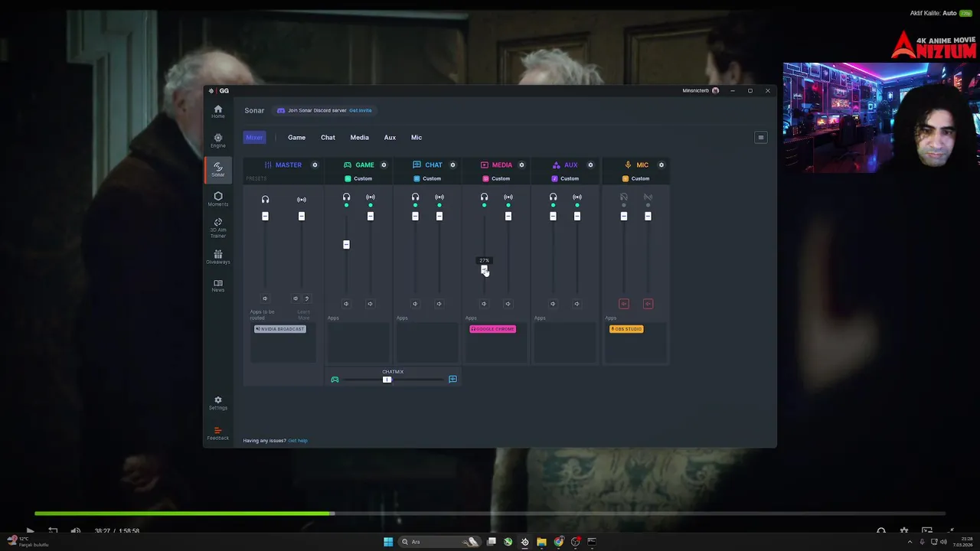Viewport: 980px width, 551px height.
Task: Mute GAME stream output
Action: 370,304
